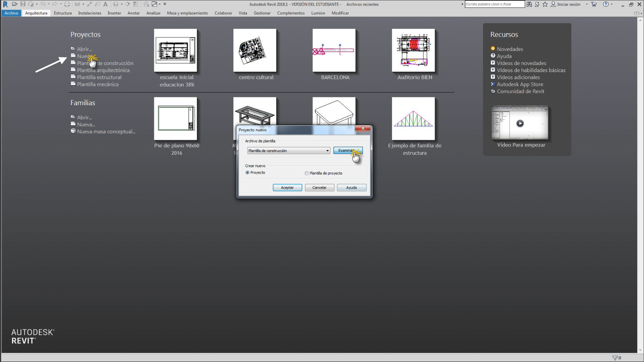Click the Autodesk App Store cart icon

594,4
